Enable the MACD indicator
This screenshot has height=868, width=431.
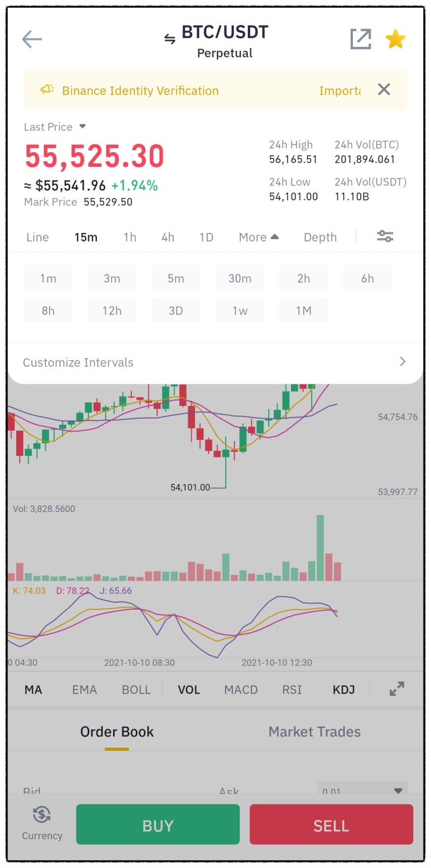[x=241, y=689]
